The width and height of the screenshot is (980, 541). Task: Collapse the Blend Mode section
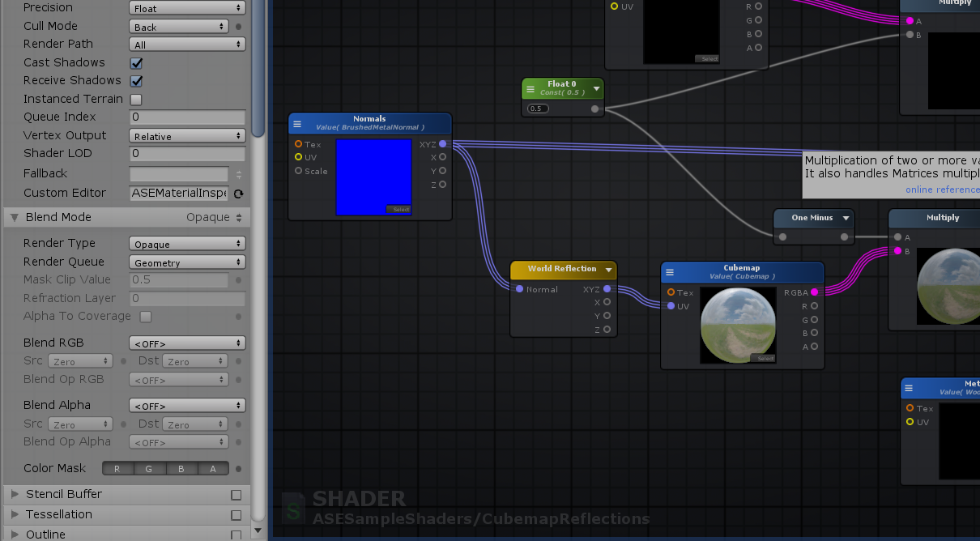14,217
